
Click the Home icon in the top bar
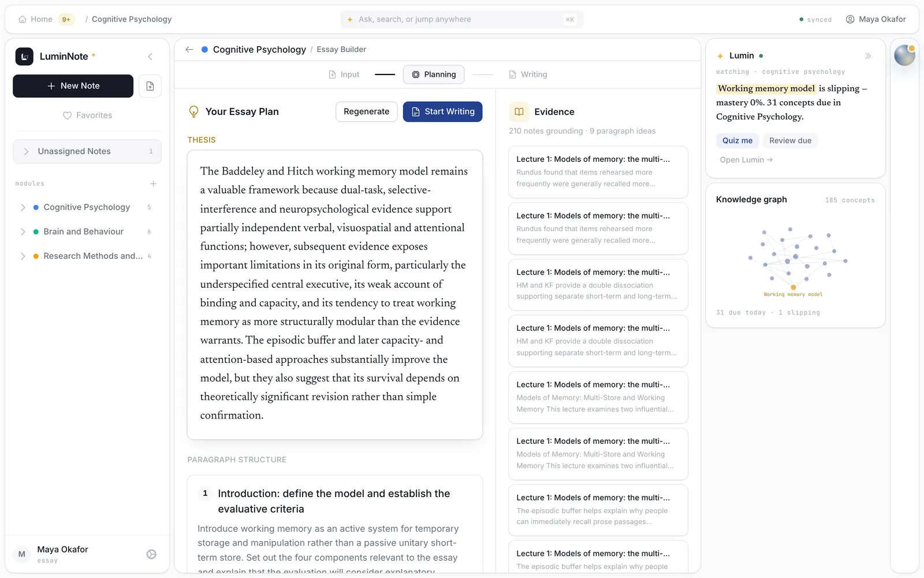click(x=23, y=19)
